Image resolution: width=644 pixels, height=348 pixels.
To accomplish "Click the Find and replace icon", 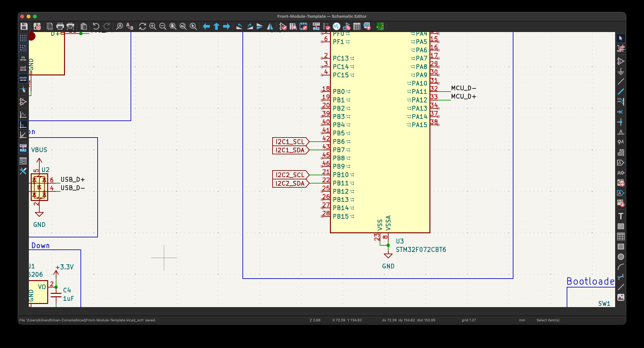I will [130, 26].
